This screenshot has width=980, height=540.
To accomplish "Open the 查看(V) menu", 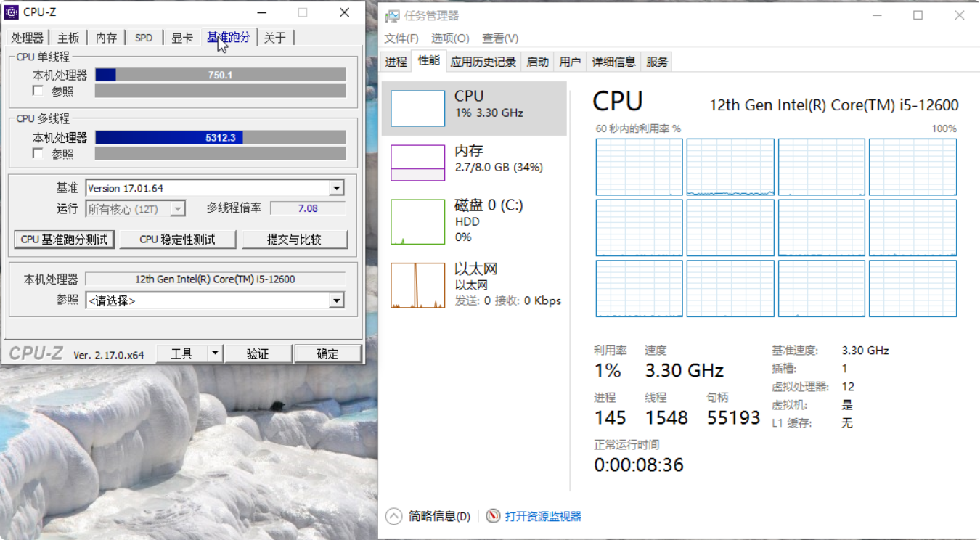I will [x=498, y=38].
